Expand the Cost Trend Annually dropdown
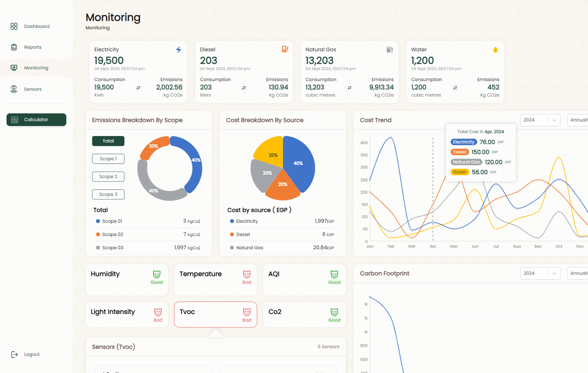 coord(578,120)
